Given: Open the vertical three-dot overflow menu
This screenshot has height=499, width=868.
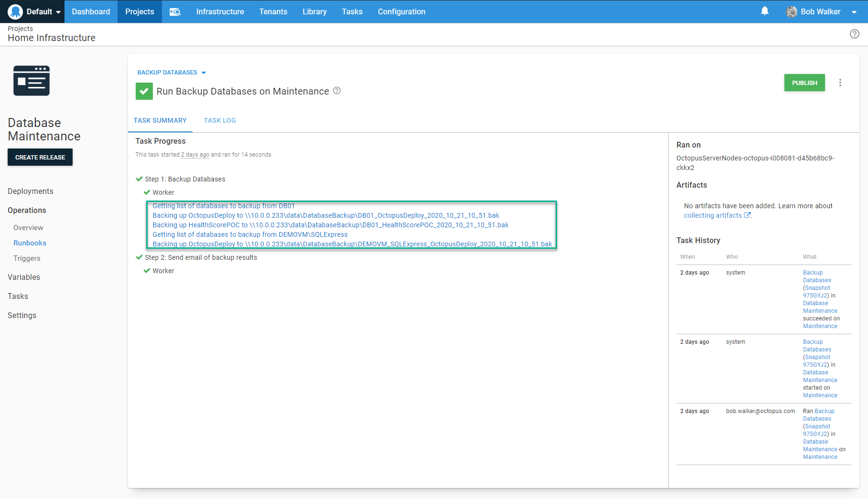Looking at the screenshot, I should pos(840,83).
